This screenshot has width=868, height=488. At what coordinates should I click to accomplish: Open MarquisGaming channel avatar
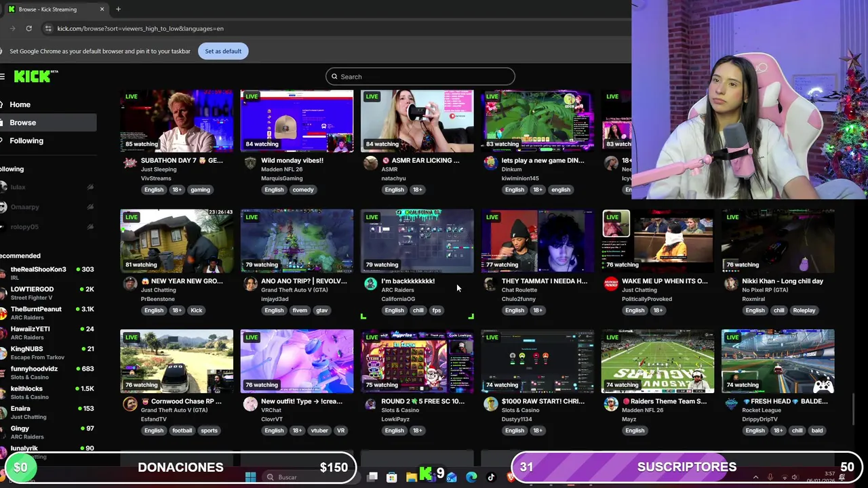250,163
